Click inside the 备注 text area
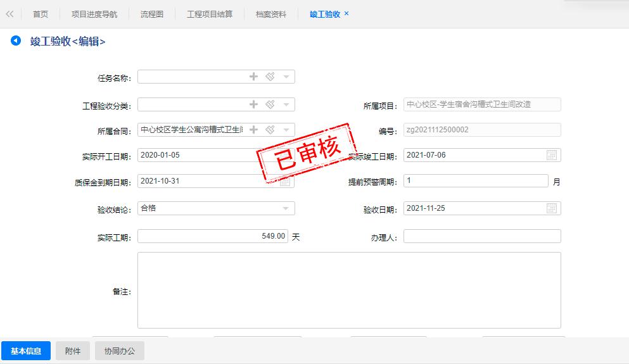Image resolution: width=629 pixels, height=364 pixels. pos(348,290)
